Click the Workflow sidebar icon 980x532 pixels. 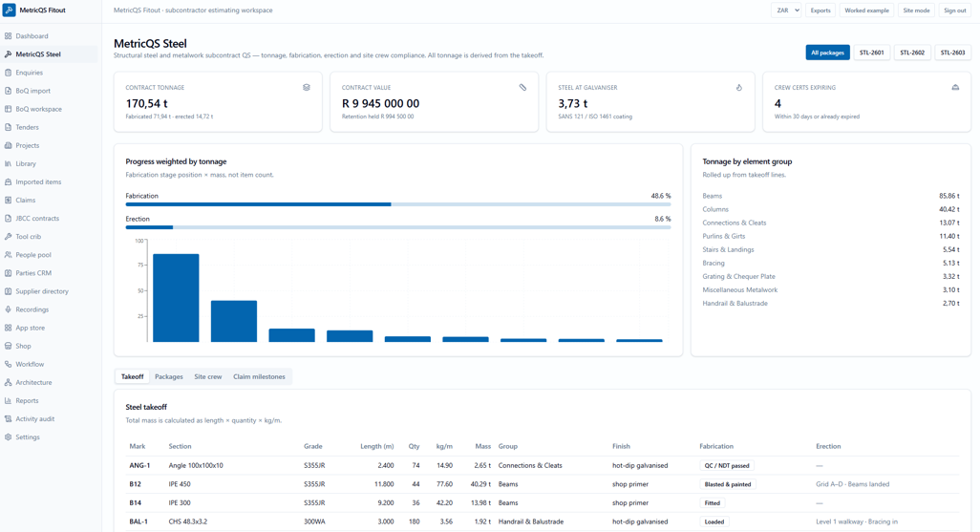[x=9, y=364]
